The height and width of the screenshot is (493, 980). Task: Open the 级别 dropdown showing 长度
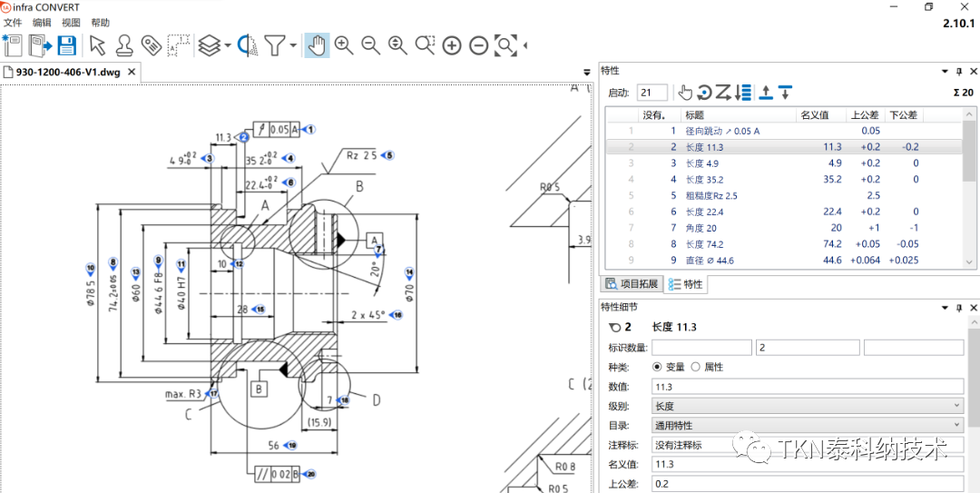[x=807, y=406]
